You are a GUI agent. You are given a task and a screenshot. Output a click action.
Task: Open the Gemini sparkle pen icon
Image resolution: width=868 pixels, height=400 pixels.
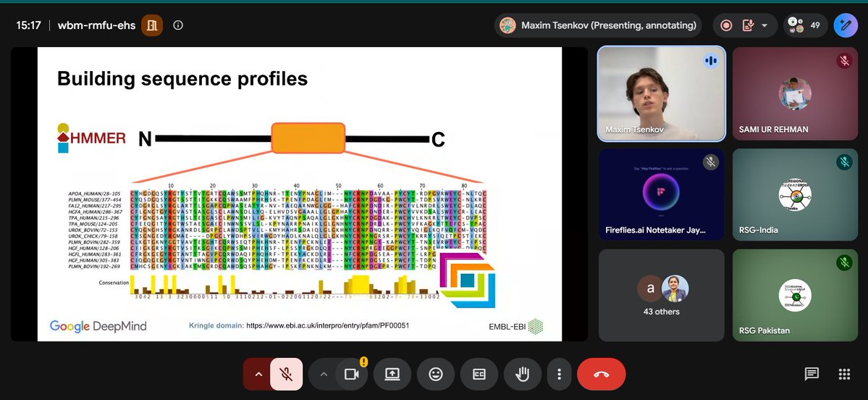tap(846, 25)
